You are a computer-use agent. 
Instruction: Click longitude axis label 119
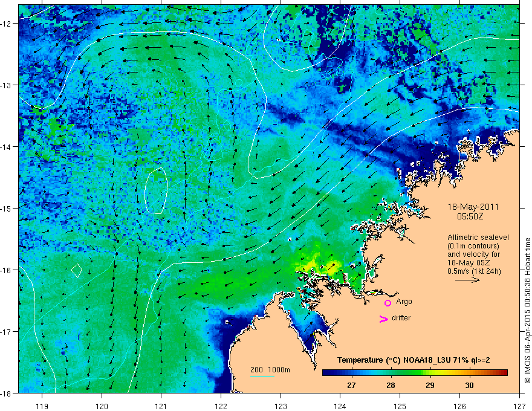point(42,406)
